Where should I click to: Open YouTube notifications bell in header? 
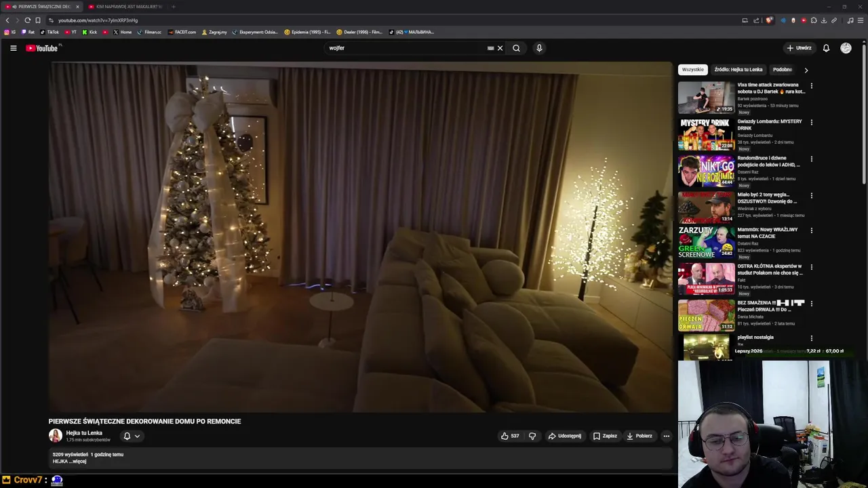click(x=826, y=48)
